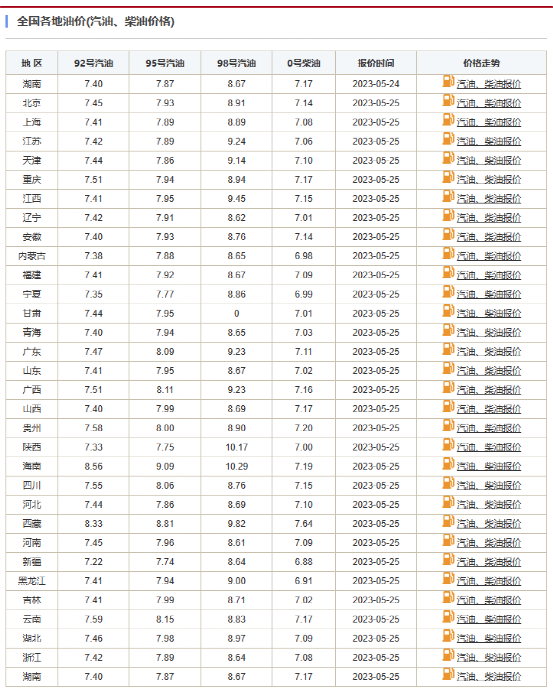The height and width of the screenshot is (689, 553).
Task: Open 汽油、柴油报价 link for 陕西
Action: (x=489, y=447)
